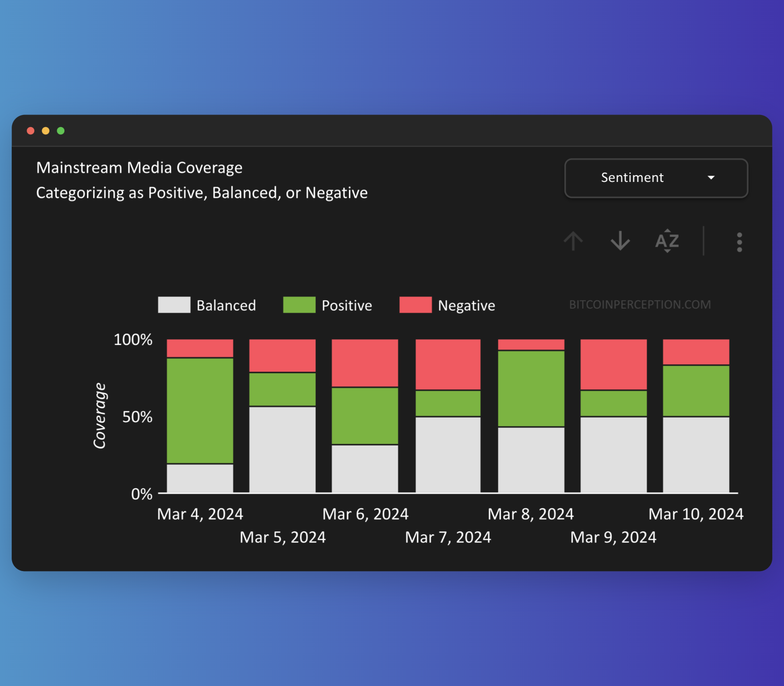Click the Sentiment dropdown caret arrow
Screen dimensions: 784x686
click(x=711, y=178)
